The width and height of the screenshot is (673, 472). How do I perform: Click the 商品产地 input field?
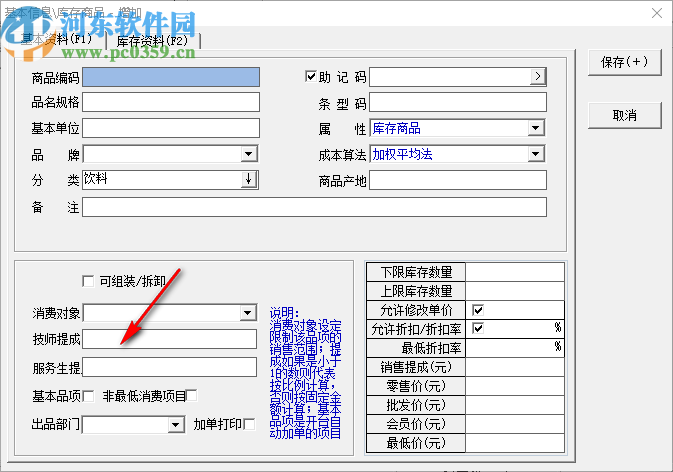point(458,180)
